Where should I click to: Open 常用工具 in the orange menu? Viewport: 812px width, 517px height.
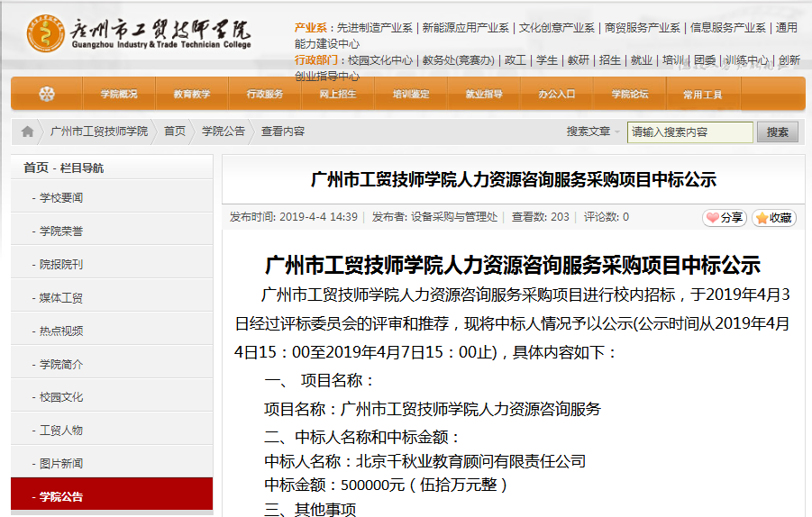tap(703, 95)
